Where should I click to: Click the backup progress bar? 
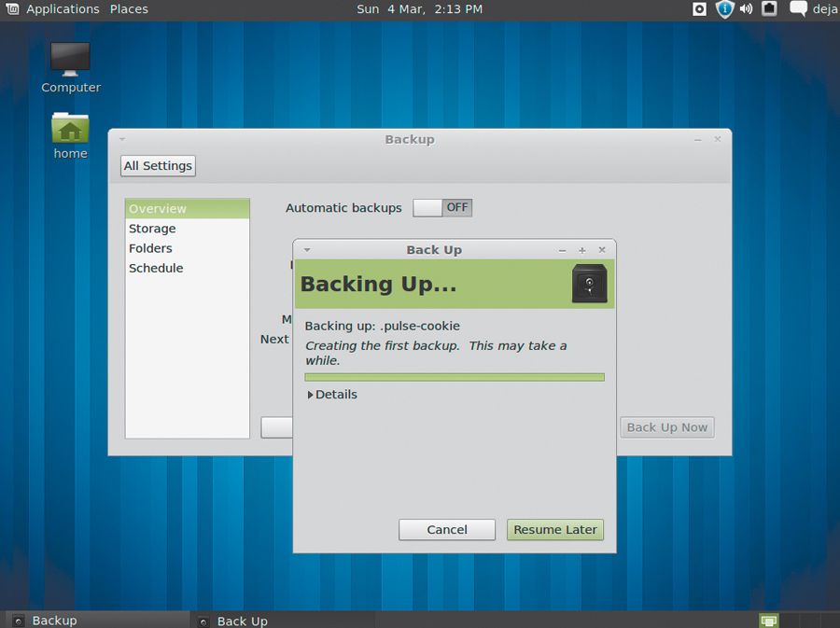pyautogui.click(x=455, y=376)
